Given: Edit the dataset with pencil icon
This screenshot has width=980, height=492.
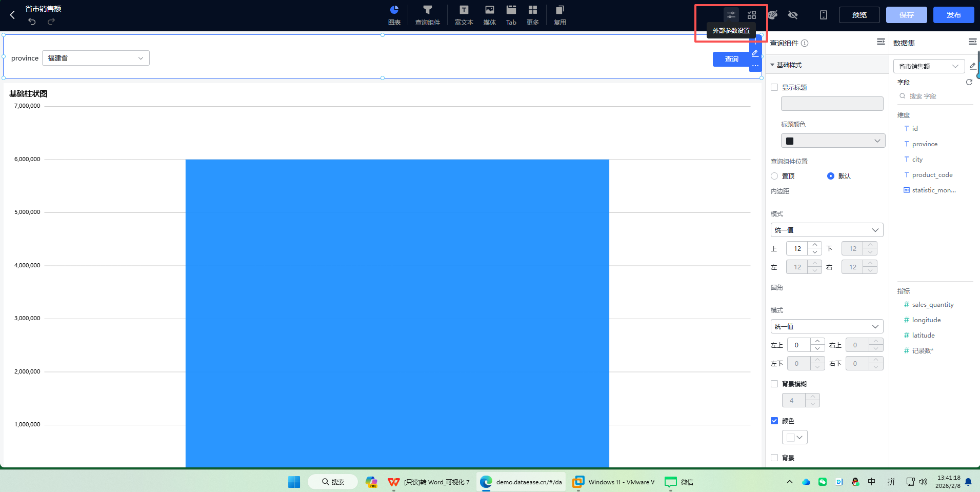Looking at the screenshot, I should coord(973,66).
